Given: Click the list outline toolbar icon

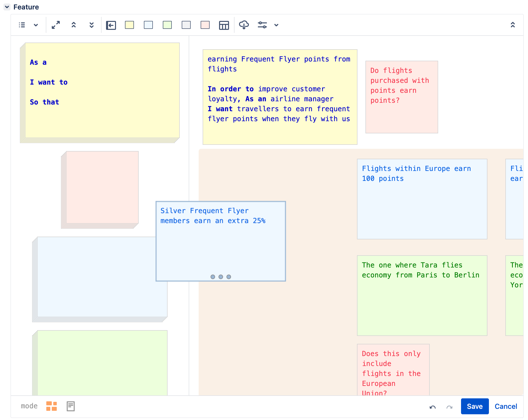Looking at the screenshot, I should [x=22, y=25].
